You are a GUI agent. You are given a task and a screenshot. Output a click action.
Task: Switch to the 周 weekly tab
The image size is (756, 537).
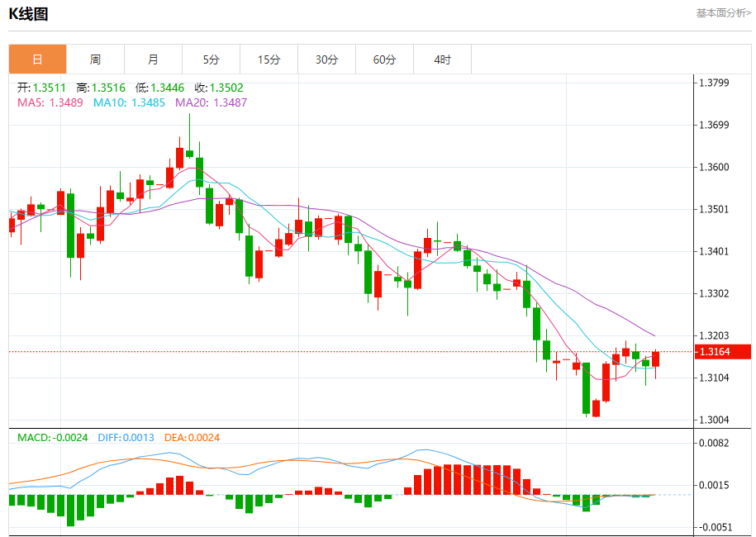tap(96, 59)
